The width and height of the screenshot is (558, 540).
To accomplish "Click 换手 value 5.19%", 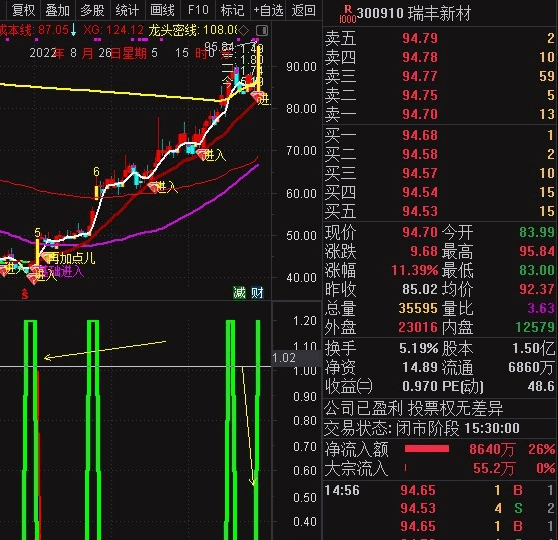I will pyautogui.click(x=418, y=348).
